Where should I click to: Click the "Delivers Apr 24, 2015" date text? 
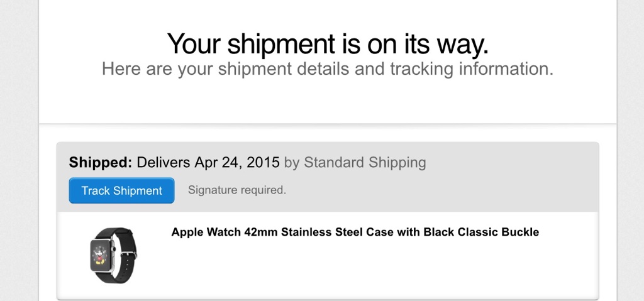click(x=208, y=163)
